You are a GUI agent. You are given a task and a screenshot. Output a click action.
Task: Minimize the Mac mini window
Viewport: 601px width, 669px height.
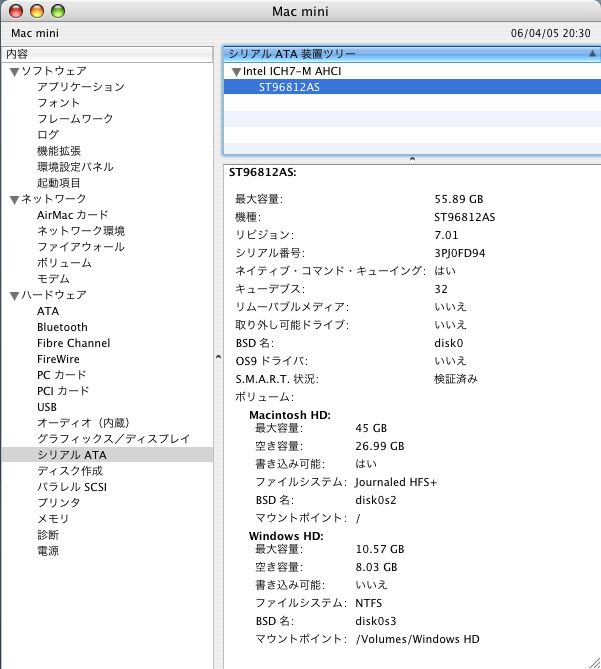(37, 11)
